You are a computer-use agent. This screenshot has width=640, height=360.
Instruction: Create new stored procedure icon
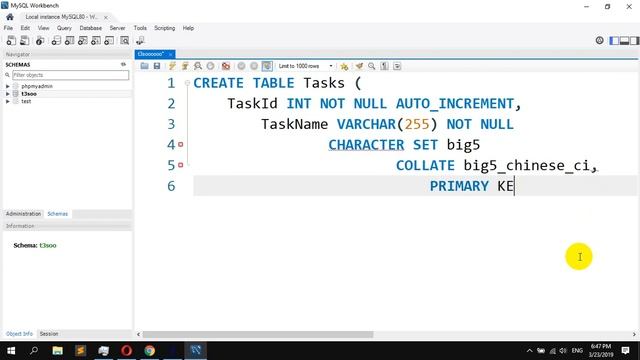[x=96, y=40]
